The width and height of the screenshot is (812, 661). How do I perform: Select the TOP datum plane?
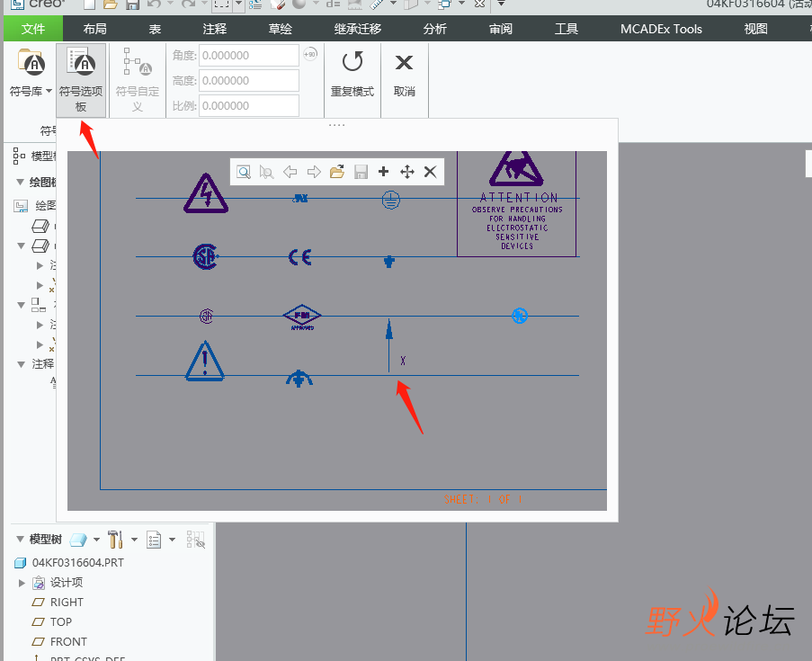click(60, 621)
